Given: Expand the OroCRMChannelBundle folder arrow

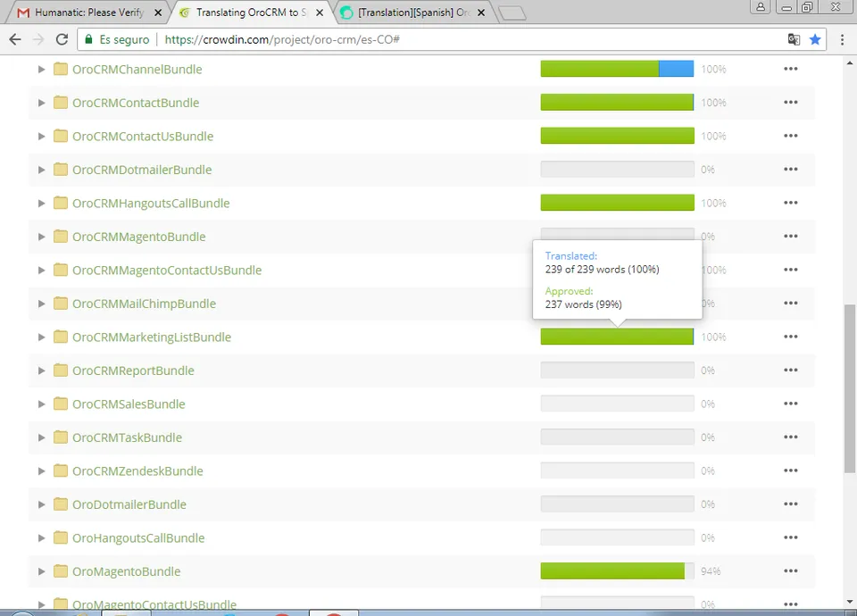Looking at the screenshot, I should pos(41,70).
